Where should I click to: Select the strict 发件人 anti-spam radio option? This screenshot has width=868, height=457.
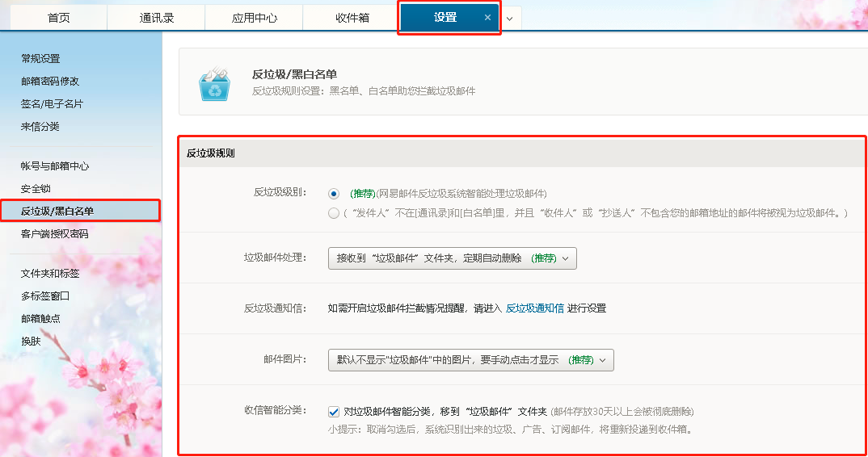[333, 213]
